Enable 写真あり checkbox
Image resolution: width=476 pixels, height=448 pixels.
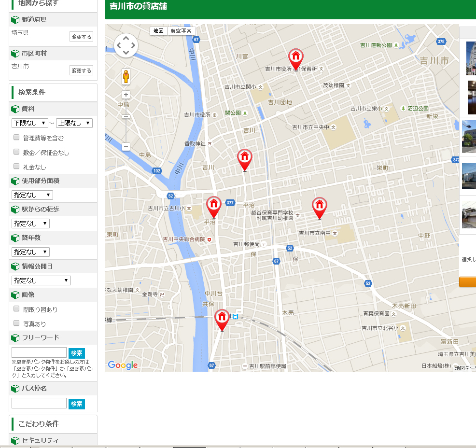16,323
